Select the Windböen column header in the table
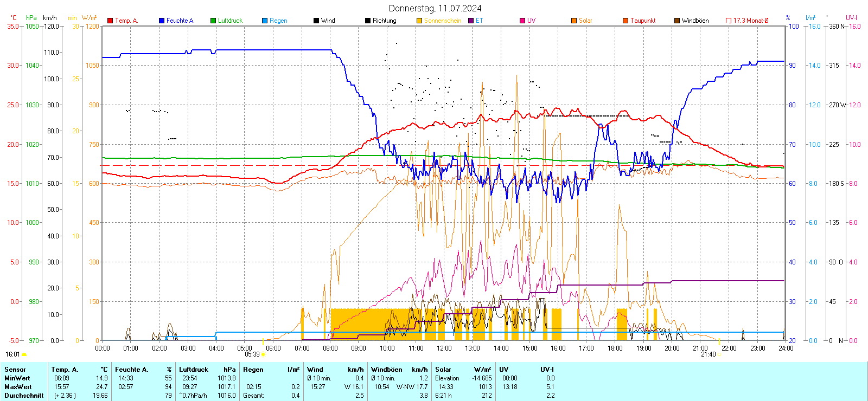Viewport: 868px width, 401px height. pos(387,370)
